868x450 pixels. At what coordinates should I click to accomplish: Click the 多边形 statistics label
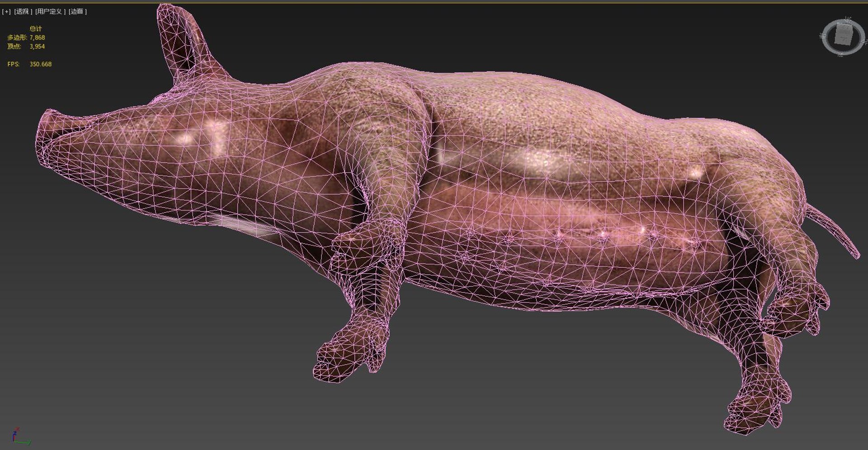[17, 37]
